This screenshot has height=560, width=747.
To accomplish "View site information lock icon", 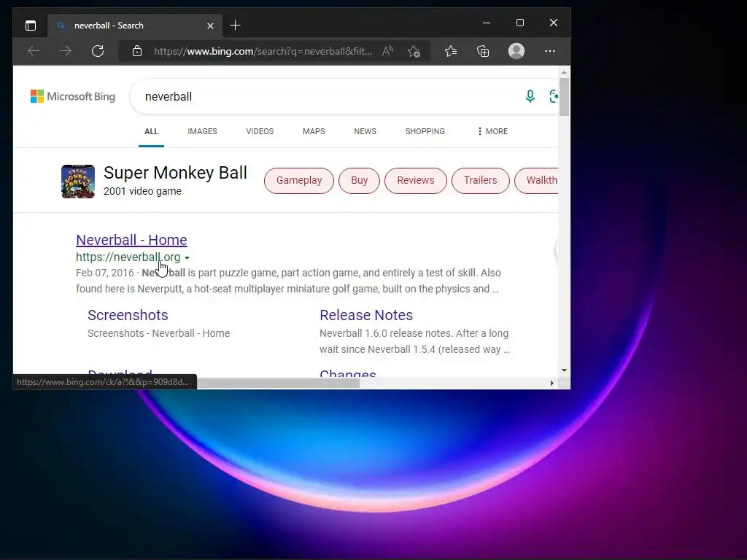I will (x=137, y=51).
